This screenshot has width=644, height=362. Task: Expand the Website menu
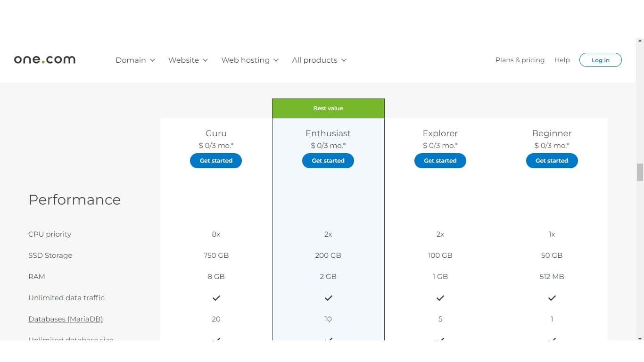click(188, 60)
